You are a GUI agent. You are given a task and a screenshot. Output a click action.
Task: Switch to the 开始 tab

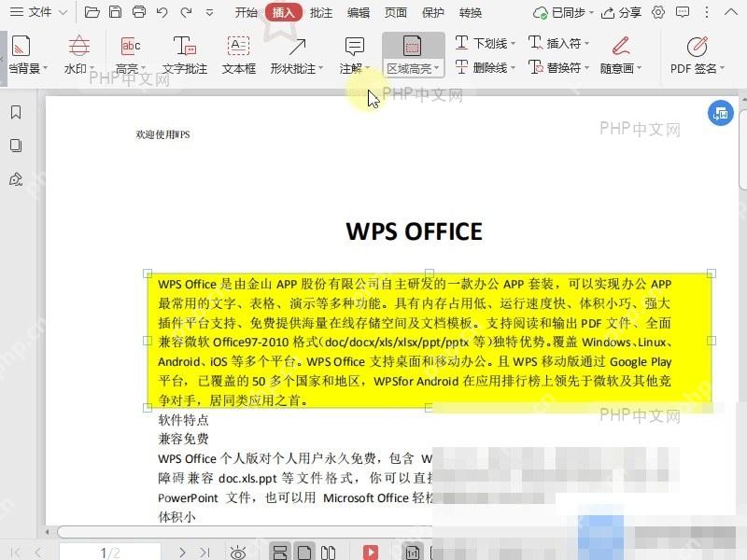click(246, 13)
